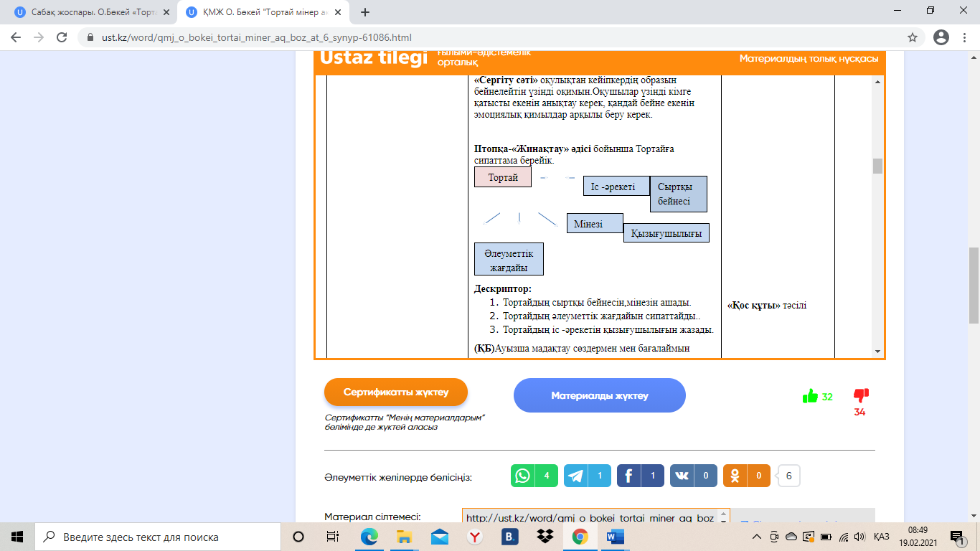Share the material on Odnoklassniki
The width and height of the screenshot is (980, 551).
[x=735, y=476]
